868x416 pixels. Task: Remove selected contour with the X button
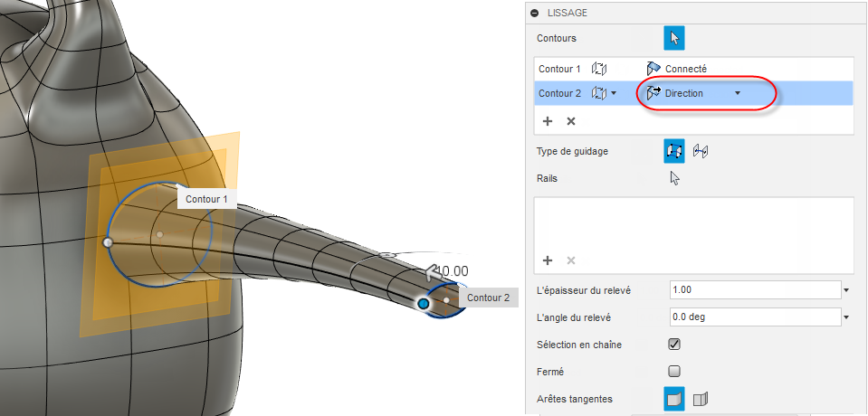point(571,121)
